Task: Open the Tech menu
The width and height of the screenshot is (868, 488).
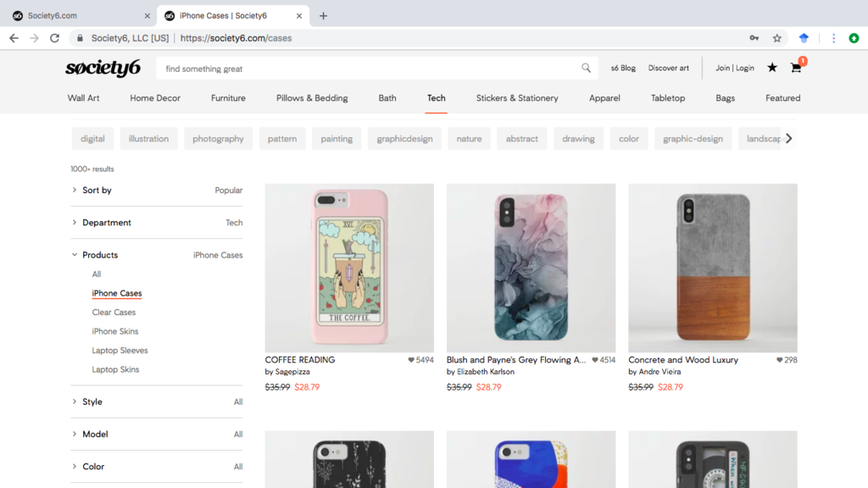Action: (x=437, y=98)
